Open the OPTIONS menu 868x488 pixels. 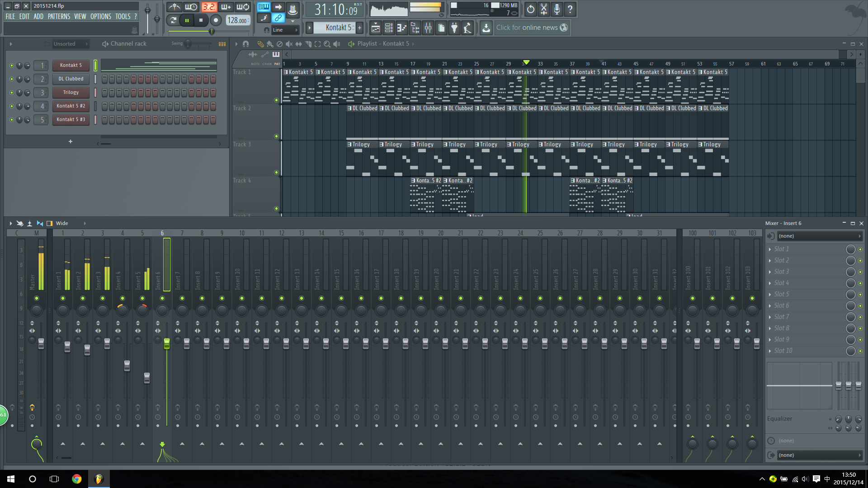tap(101, 16)
